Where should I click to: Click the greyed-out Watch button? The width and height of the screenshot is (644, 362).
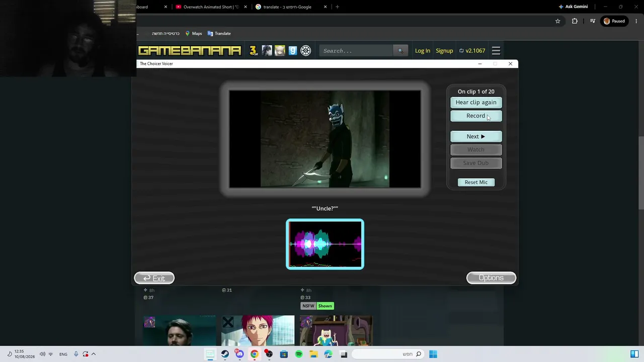[476, 150]
